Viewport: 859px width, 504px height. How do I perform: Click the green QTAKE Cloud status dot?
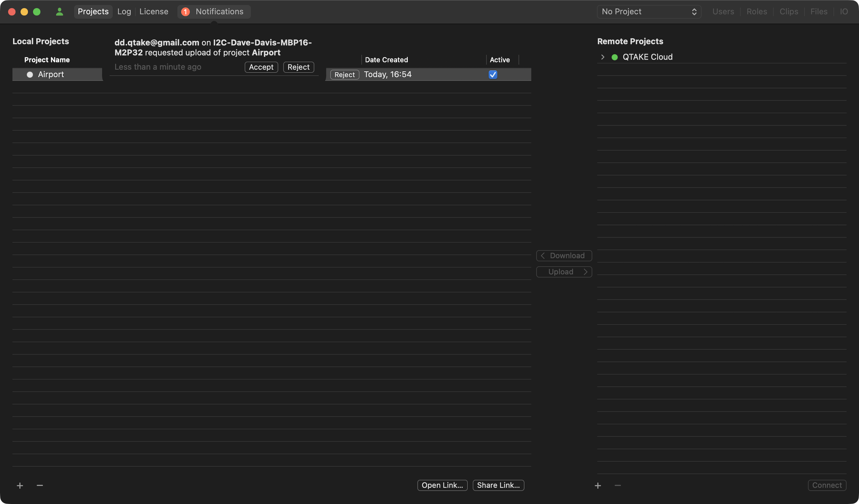tap(614, 57)
